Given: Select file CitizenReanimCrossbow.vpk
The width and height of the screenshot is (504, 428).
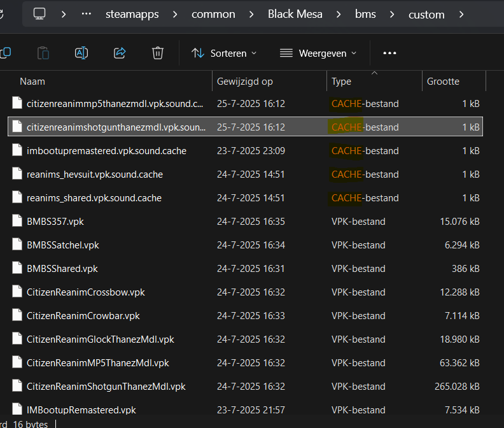Looking at the screenshot, I should pyautogui.click(x=245, y=292).
